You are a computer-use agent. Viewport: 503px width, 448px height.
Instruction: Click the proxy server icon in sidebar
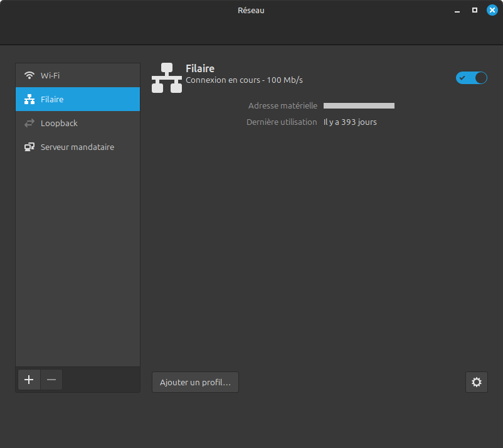tap(29, 147)
